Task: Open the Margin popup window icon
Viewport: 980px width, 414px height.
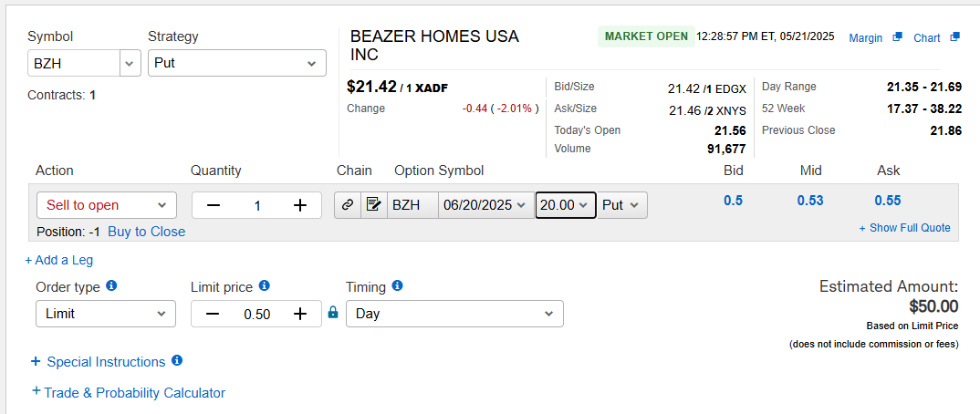Action: pyautogui.click(x=898, y=36)
